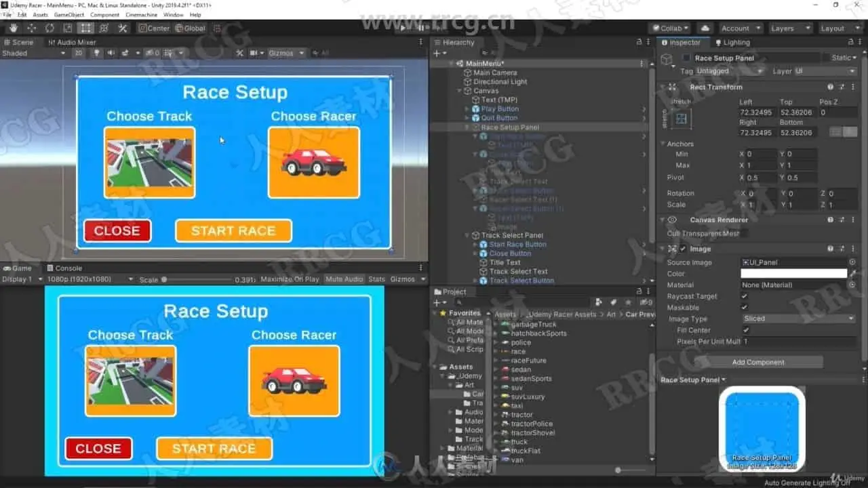Open the Layers dropdown
Screen dimensions: 868x488
pos(790,28)
